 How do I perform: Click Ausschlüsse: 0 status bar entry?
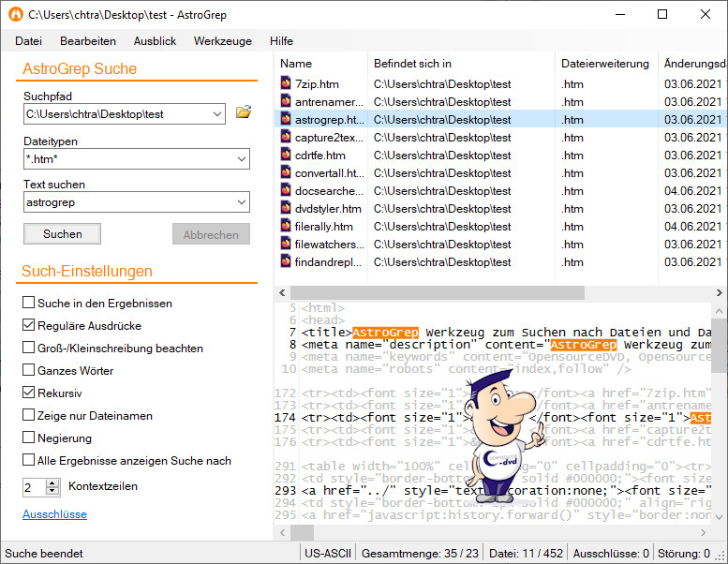point(611,554)
